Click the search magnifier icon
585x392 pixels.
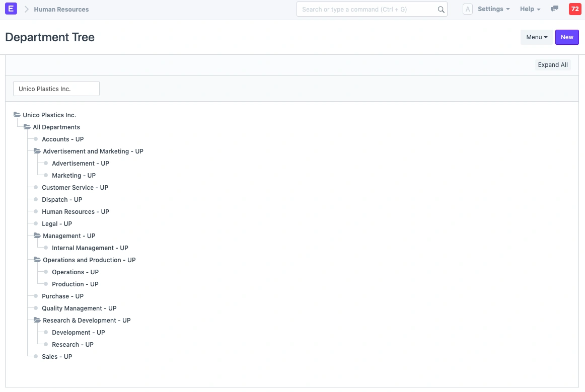441,10
